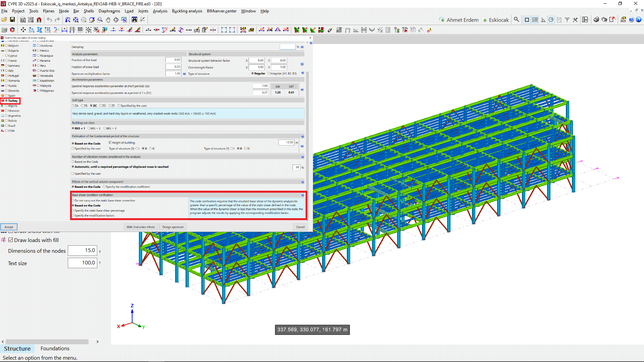The height and width of the screenshot is (362, 644).
Task: Toggle Draw loads with fill checkbox
Action: tap(11, 240)
